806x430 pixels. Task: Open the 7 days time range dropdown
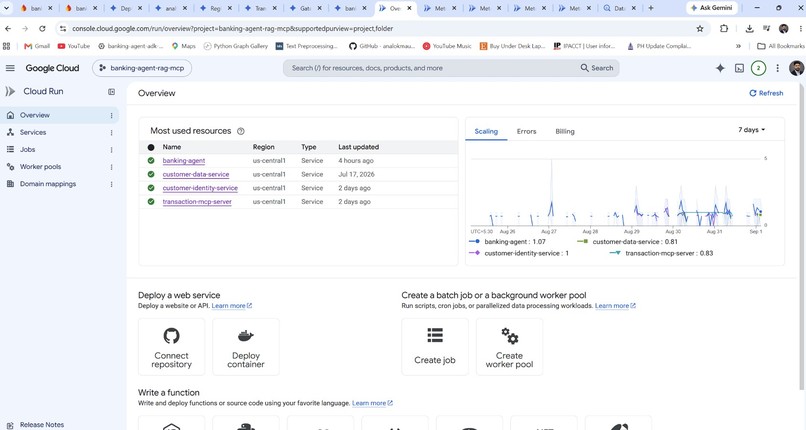(x=752, y=129)
